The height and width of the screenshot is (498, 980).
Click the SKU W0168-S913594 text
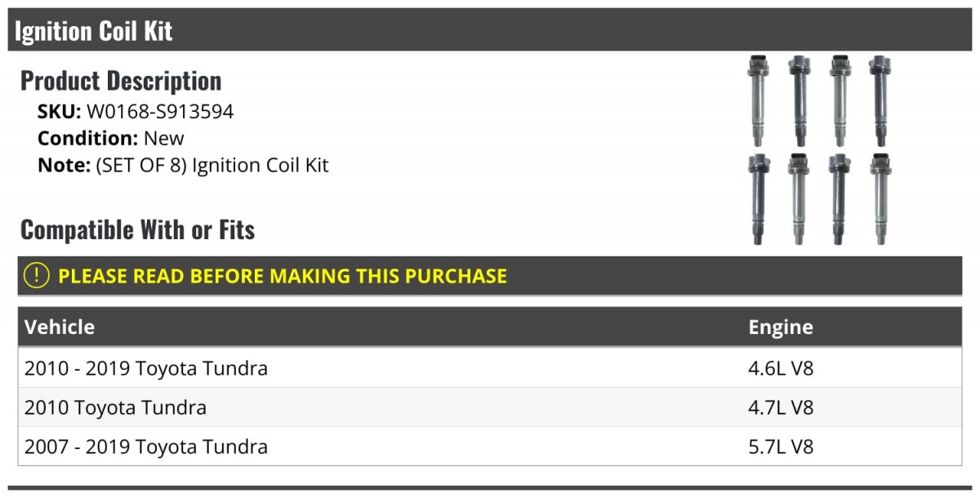(x=136, y=112)
